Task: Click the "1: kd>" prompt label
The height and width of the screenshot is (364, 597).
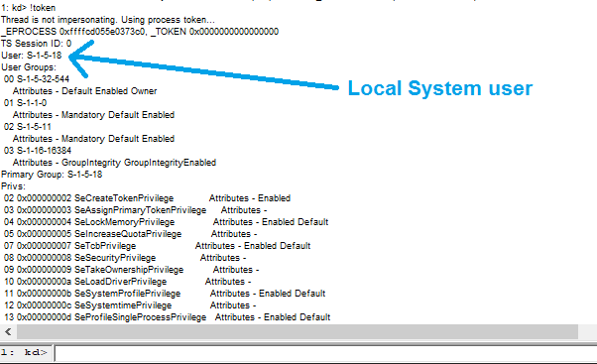Action: 24,352
